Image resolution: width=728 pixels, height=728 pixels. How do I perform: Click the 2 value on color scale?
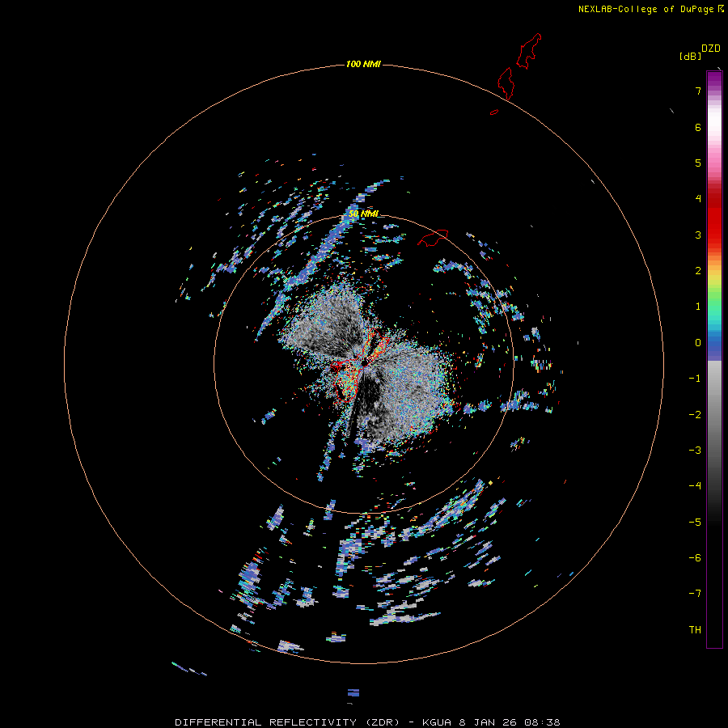pyautogui.click(x=698, y=271)
